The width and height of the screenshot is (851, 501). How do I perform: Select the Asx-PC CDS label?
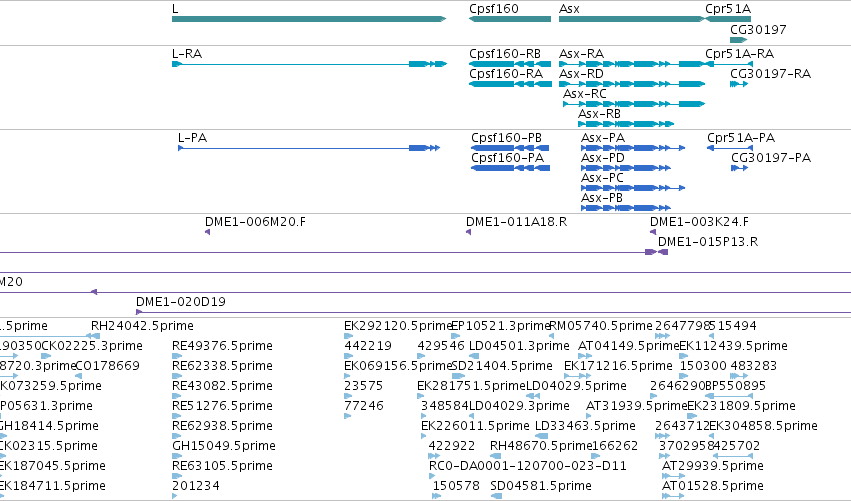pyautogui.click(x=602, y=179)
